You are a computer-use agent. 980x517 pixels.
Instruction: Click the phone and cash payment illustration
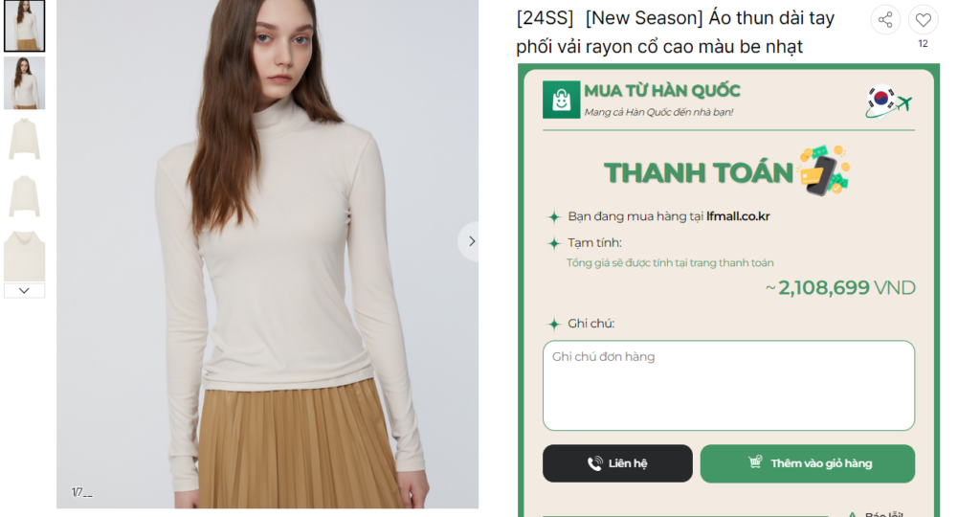coord(824,170)
